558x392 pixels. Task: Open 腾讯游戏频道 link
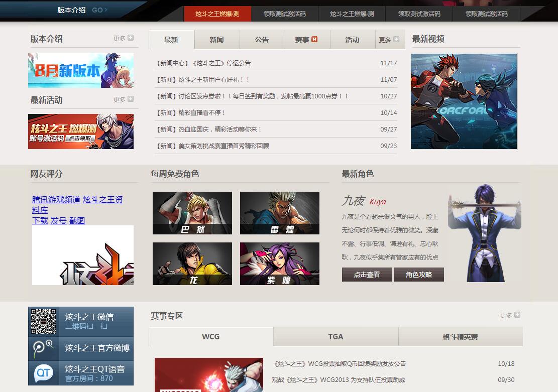56,199
